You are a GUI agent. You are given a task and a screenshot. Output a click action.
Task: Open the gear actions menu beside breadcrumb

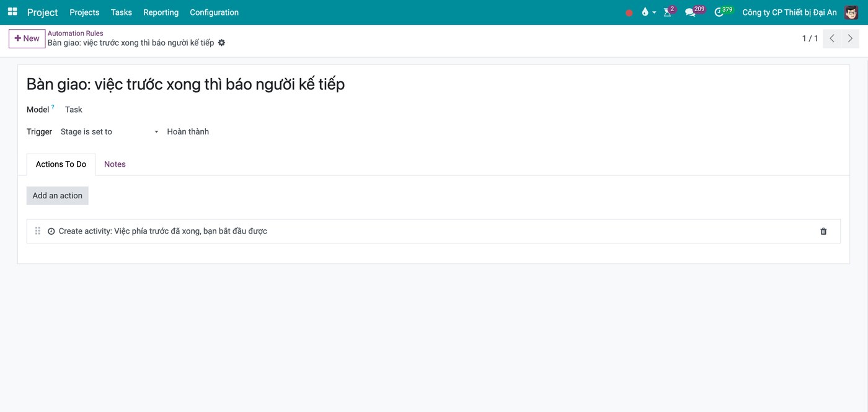click(x=222, y=43)
